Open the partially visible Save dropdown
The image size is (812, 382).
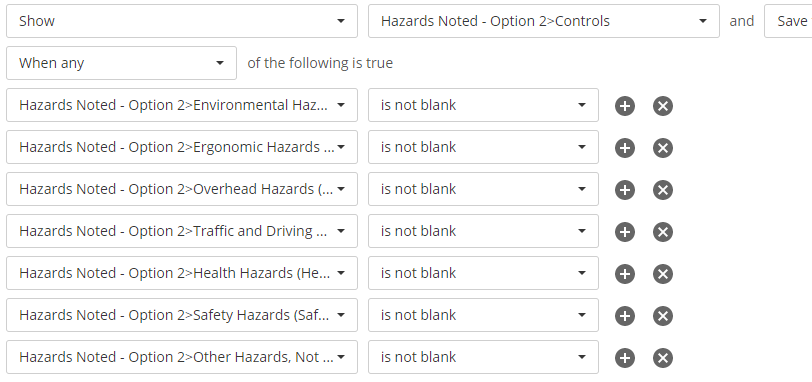point(788,21)
